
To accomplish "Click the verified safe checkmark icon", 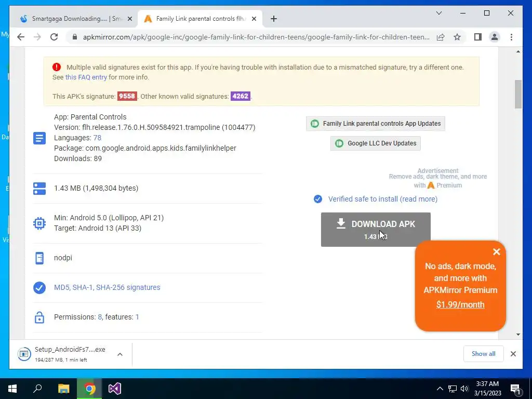I will (x=318, y=199).
